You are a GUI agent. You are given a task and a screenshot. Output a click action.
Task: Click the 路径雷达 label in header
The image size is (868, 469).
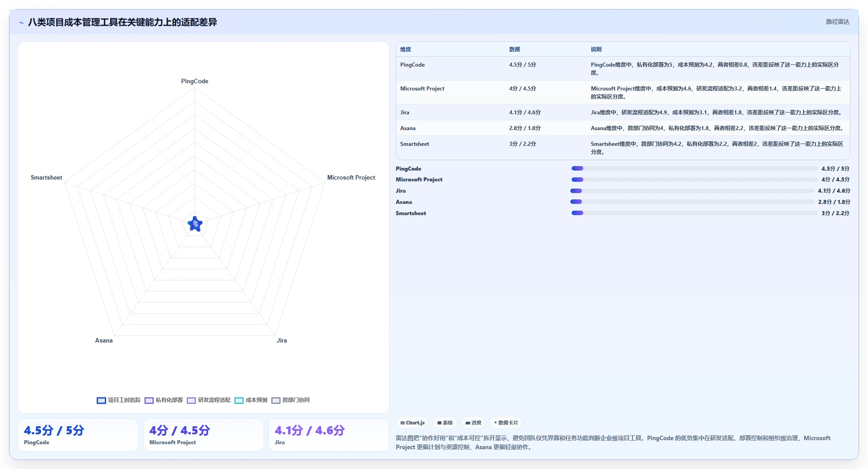tap(837, 22)
